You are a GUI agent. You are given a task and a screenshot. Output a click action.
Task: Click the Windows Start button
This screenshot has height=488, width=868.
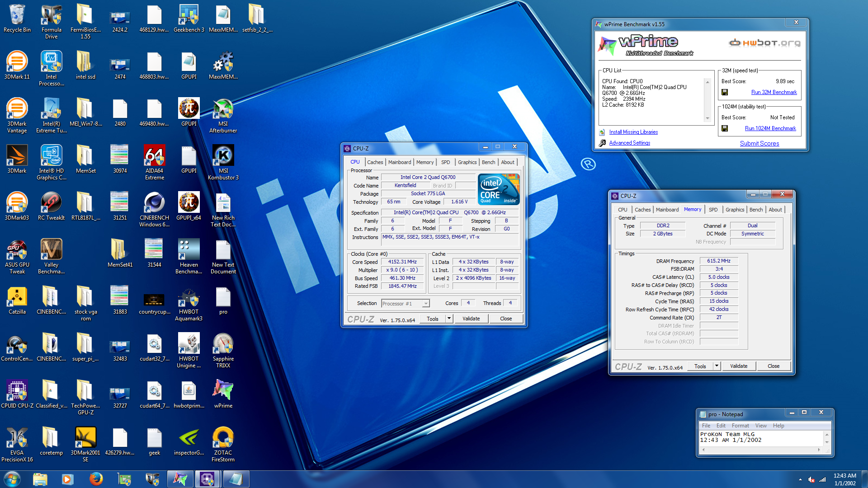click(x=12, y=479)
